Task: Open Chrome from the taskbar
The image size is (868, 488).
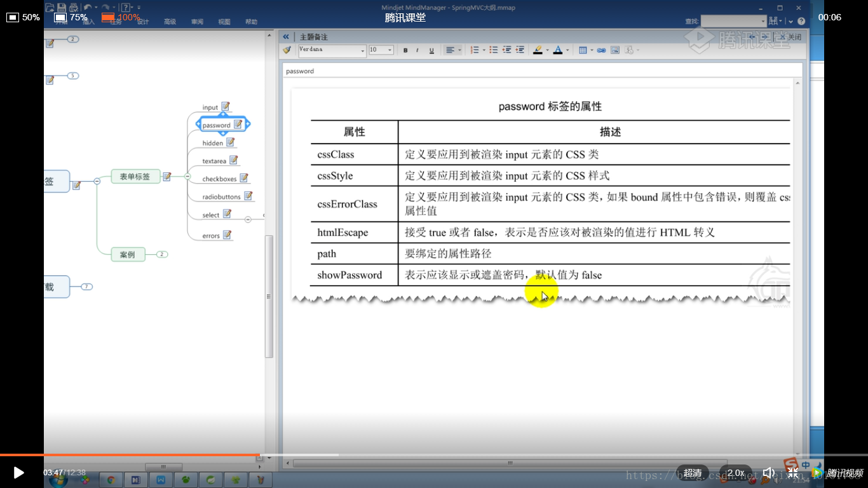Action: pos(111,480)
